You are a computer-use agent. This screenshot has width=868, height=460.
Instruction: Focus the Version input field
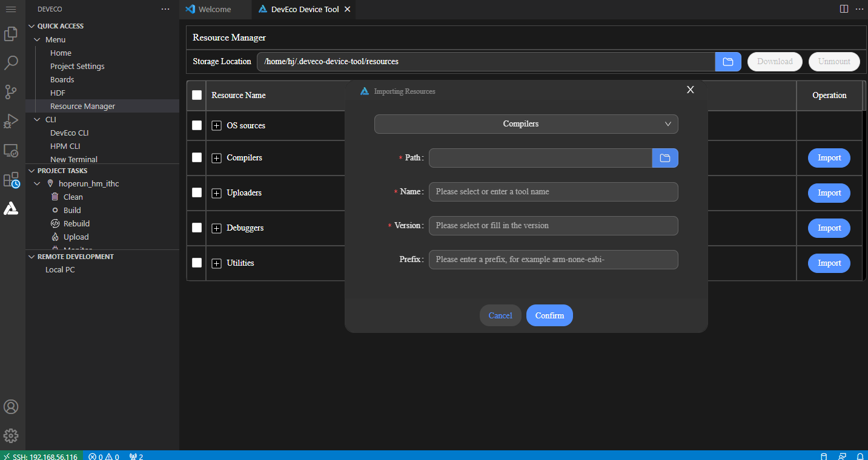[x=554, y=226]
